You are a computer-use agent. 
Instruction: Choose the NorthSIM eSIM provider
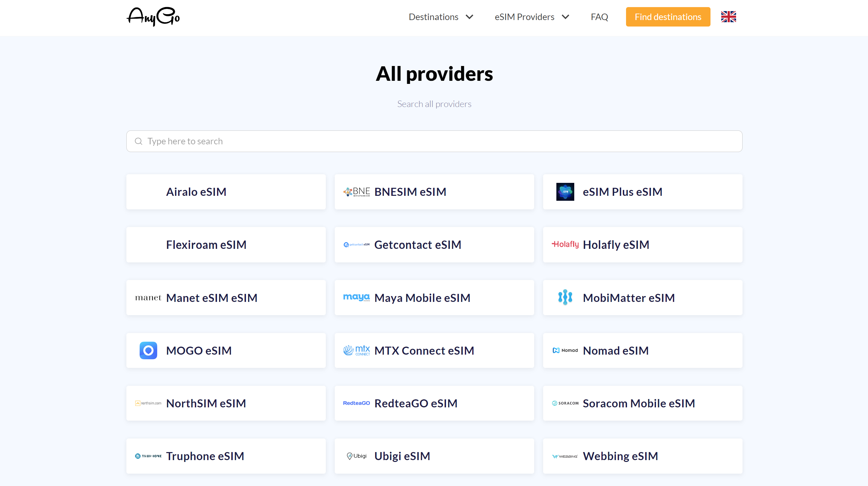click(x=226, y=403)
